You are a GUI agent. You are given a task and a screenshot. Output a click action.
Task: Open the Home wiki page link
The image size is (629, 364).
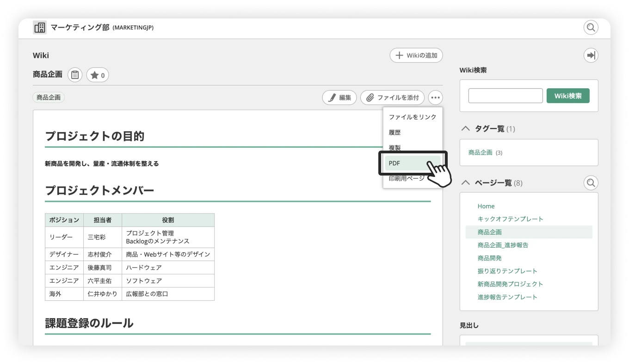[x=486, y=206]
